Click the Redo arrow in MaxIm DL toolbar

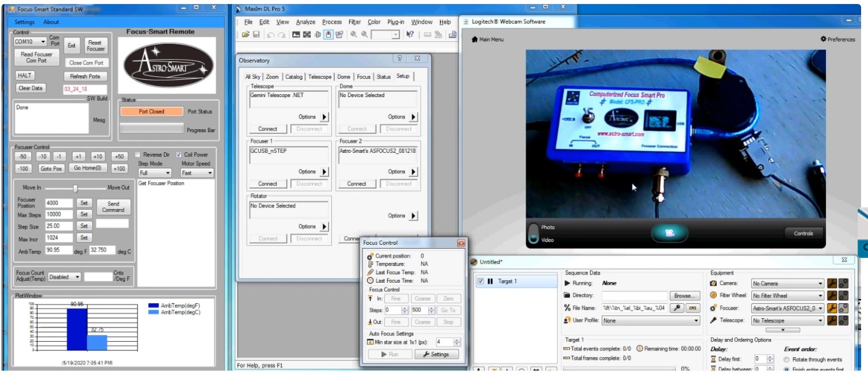pyautogui.click(x=281, y=34)
